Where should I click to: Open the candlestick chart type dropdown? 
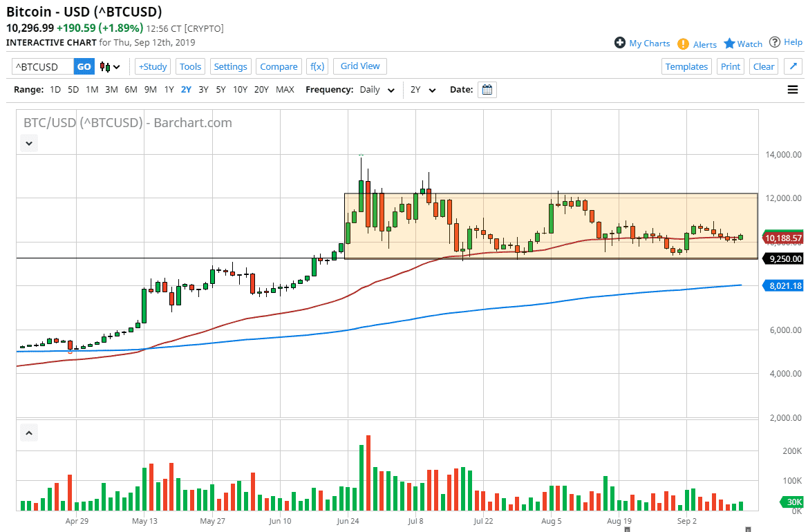(110, 67)
